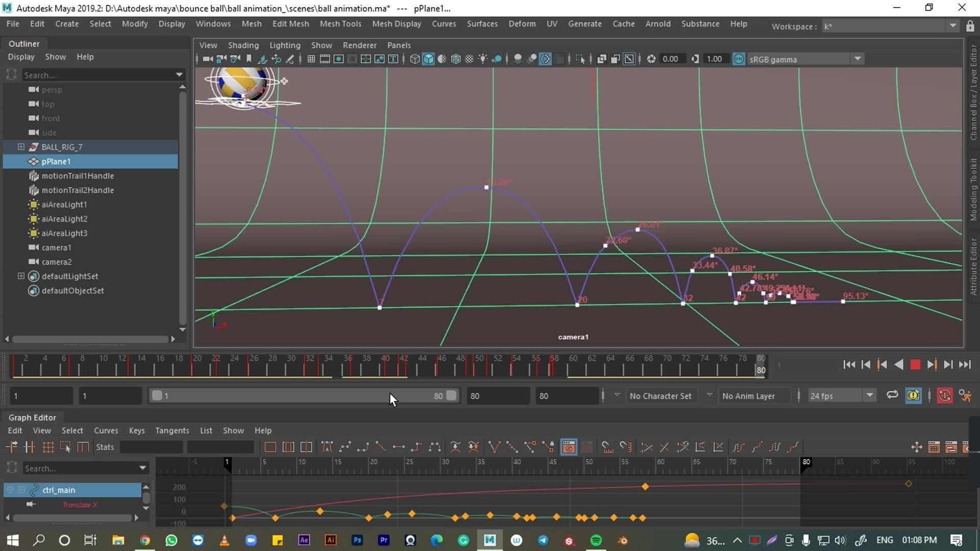Viewport: 980px width, 551px height.
Task: Stop the animation playback
Action: [915, 364]
